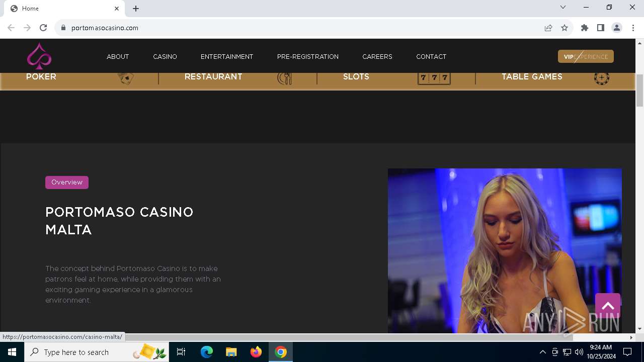
Task: Click the restaurant fork and knife icon
Action: pyautogui.click(x=284, y=78)
